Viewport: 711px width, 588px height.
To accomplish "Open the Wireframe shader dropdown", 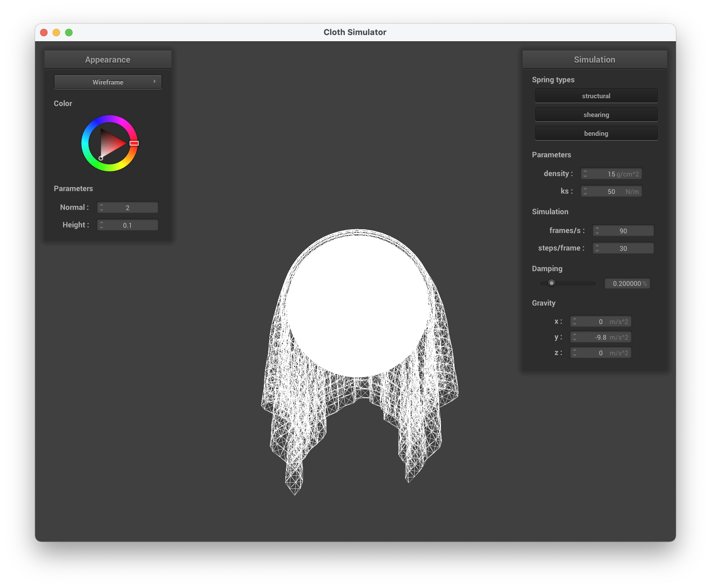I will pyautogui.click(x=108, y=82).
